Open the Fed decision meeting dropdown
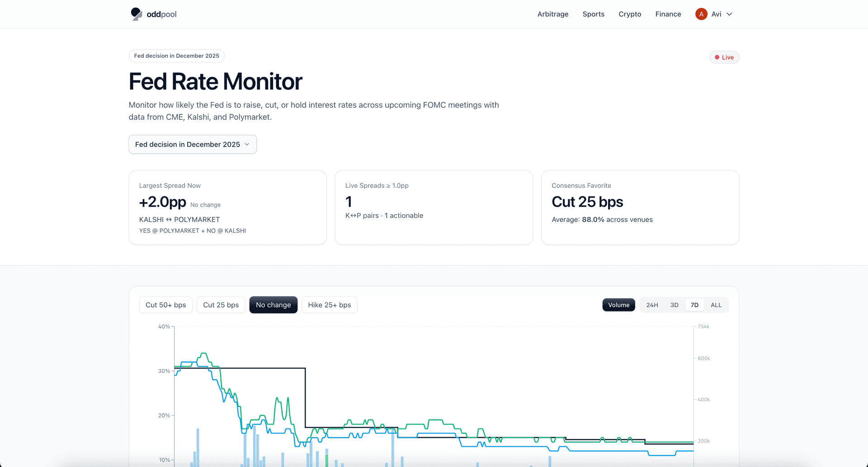 click(193, 144)
